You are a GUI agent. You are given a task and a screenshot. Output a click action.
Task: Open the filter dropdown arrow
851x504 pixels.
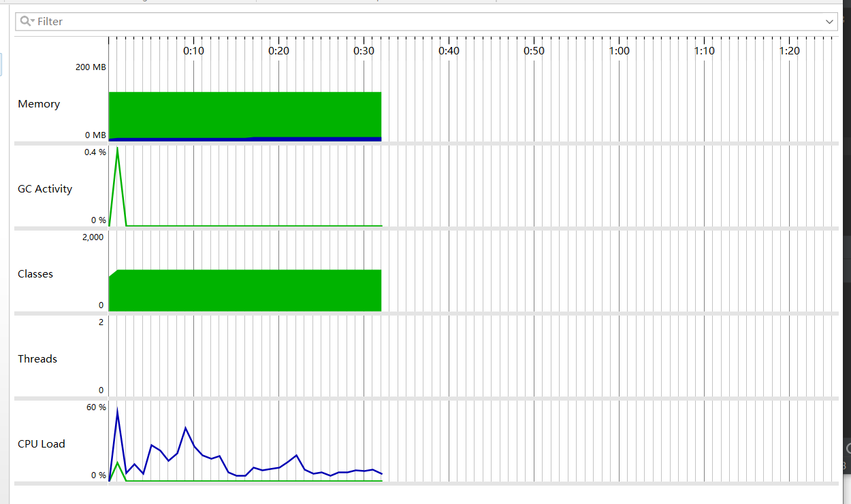click(829, 22)
